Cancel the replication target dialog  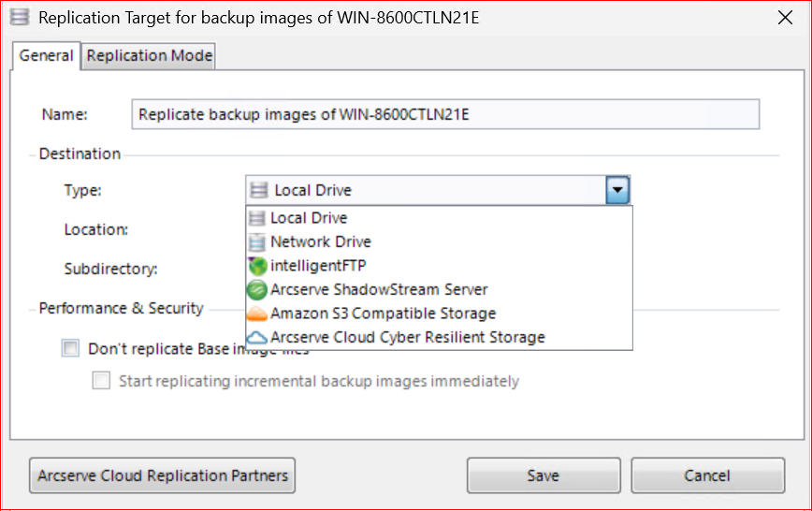(707, 475)
